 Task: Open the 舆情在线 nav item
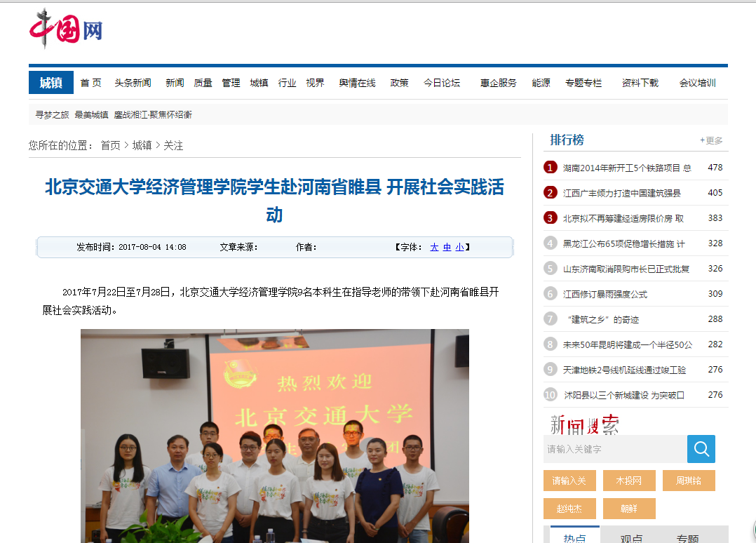(x=357, y=83)
